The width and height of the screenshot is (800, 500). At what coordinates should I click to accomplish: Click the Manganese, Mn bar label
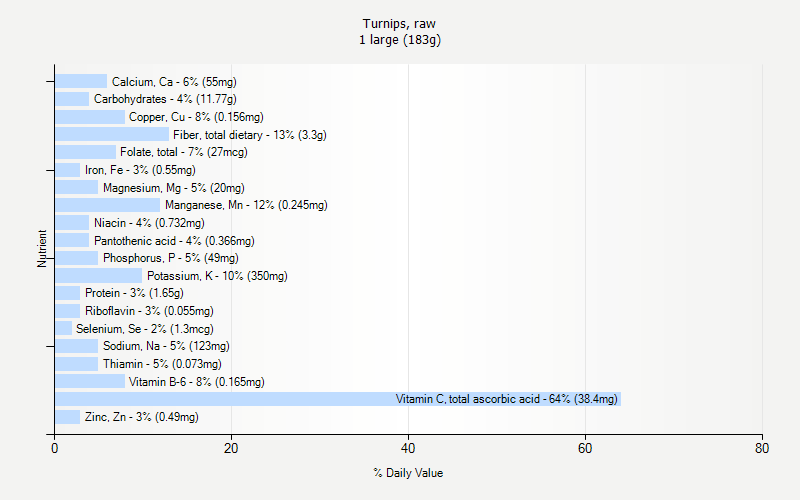(x=245, y=205)
